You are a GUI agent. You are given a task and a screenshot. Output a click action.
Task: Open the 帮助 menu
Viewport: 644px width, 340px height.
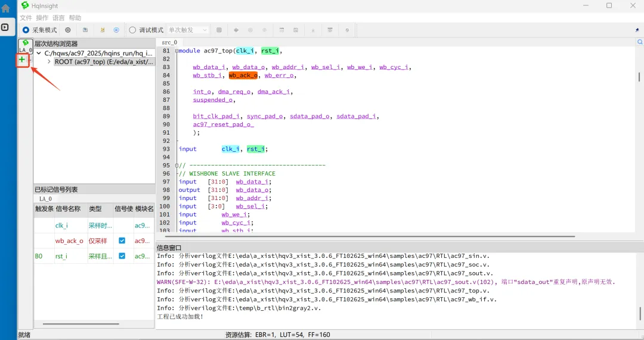[x=75, y=18]
